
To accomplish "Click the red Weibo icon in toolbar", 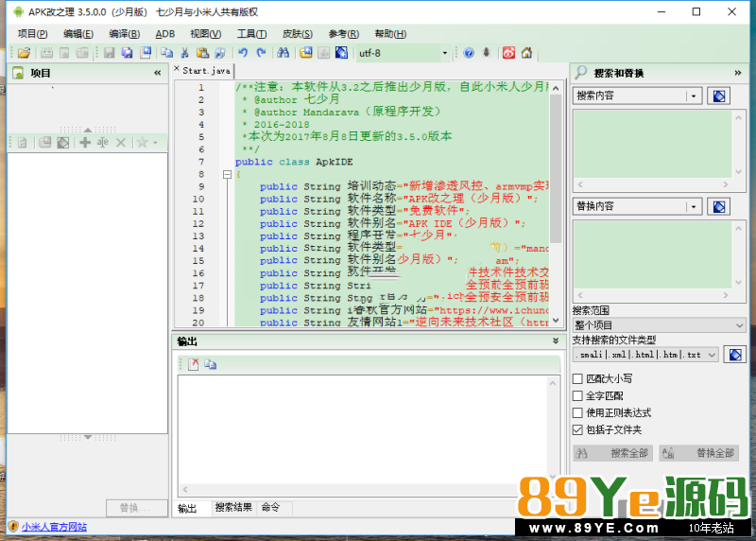I will [509, 53].
